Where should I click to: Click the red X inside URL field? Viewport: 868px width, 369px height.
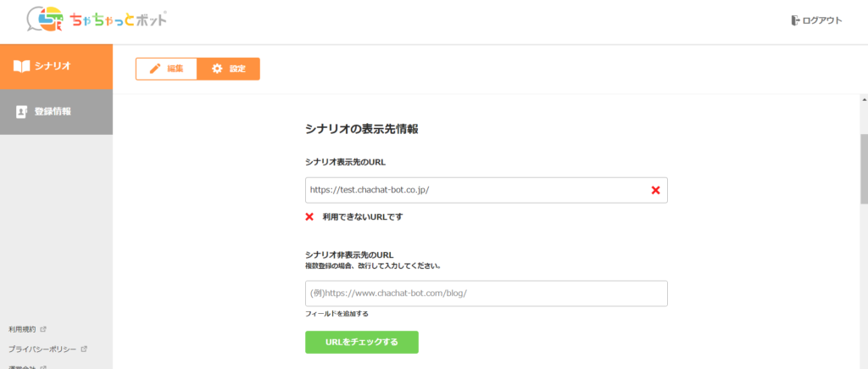655,190
